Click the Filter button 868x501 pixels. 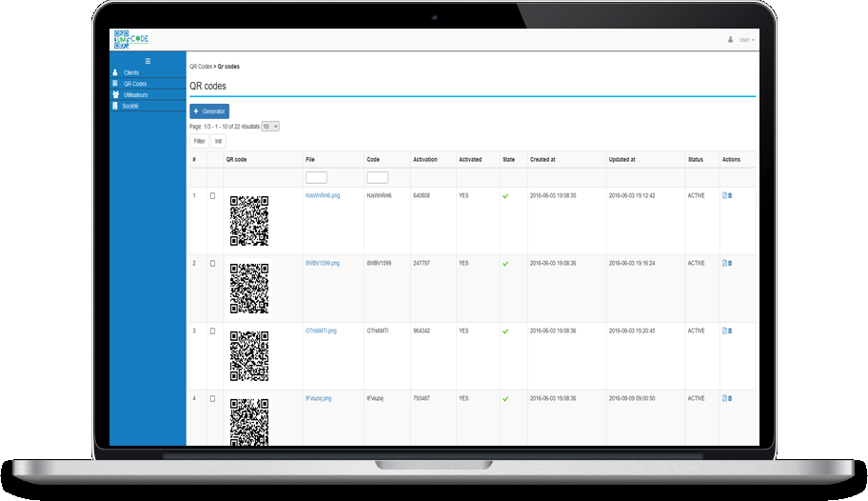click(x=199, y=141)
